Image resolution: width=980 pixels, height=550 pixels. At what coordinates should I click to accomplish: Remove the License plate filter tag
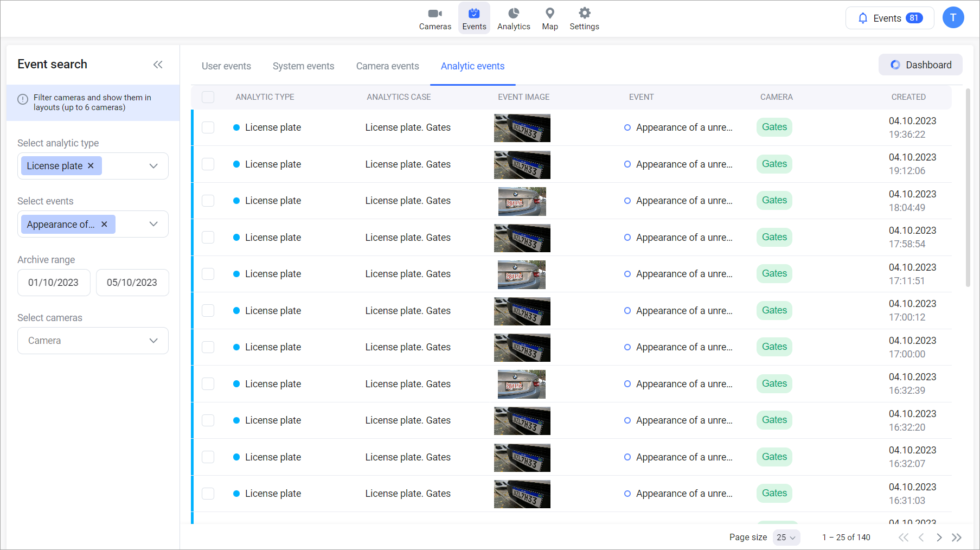pyautogui.click(x=91, y=166)
